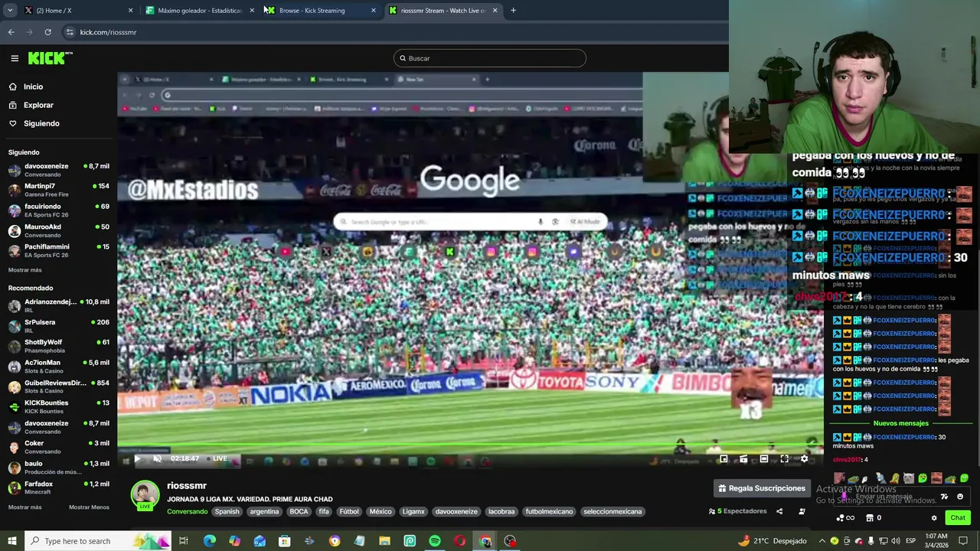The image size is (980, 551).
Task: Open MauroAkd followed channel
Action: coord(59,230)
